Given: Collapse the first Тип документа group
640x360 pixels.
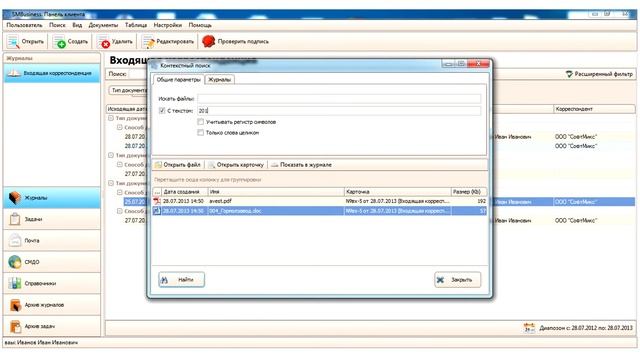Looking at the screenshot, I should pyautogui.click(x=111, y=118).
